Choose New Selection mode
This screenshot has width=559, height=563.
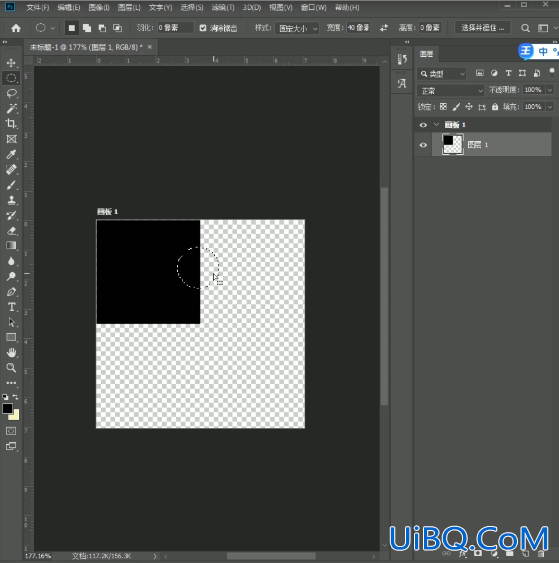click(72, 28)
